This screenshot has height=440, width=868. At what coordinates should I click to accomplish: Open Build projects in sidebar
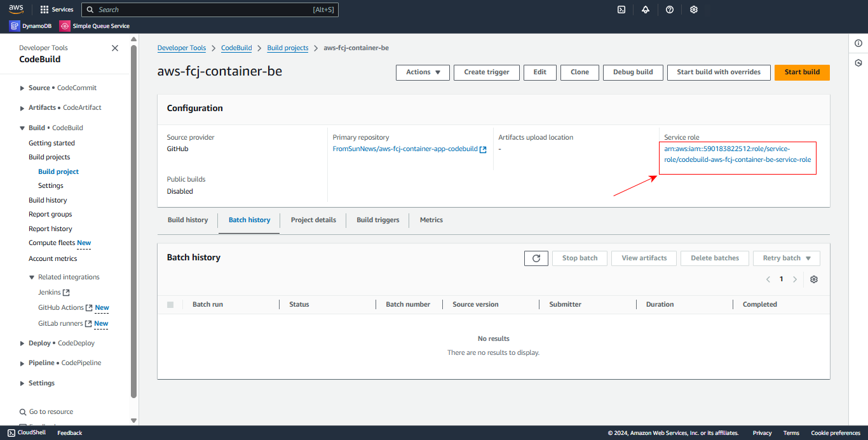click(x=50, y=157)
